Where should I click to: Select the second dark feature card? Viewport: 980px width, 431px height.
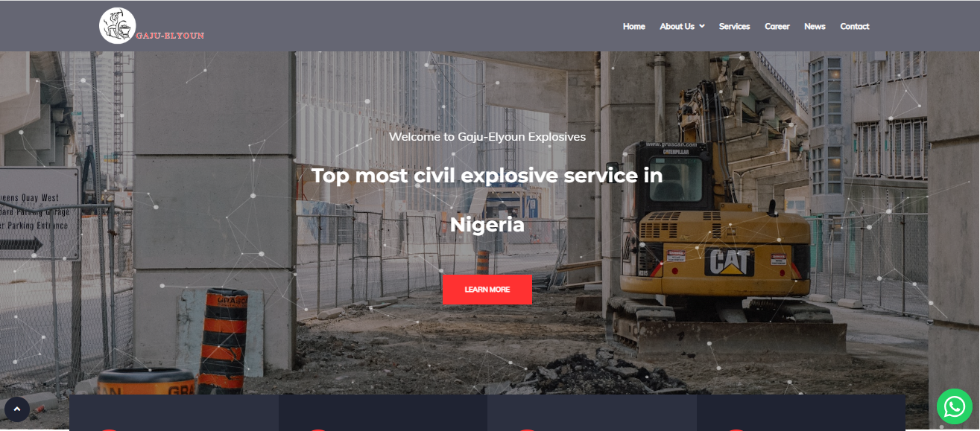click(383, 412)
